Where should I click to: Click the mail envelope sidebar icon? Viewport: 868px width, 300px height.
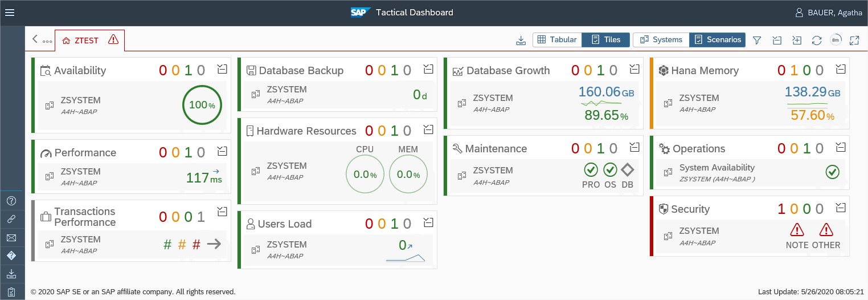pyautogui.click(x=11, y=238)
